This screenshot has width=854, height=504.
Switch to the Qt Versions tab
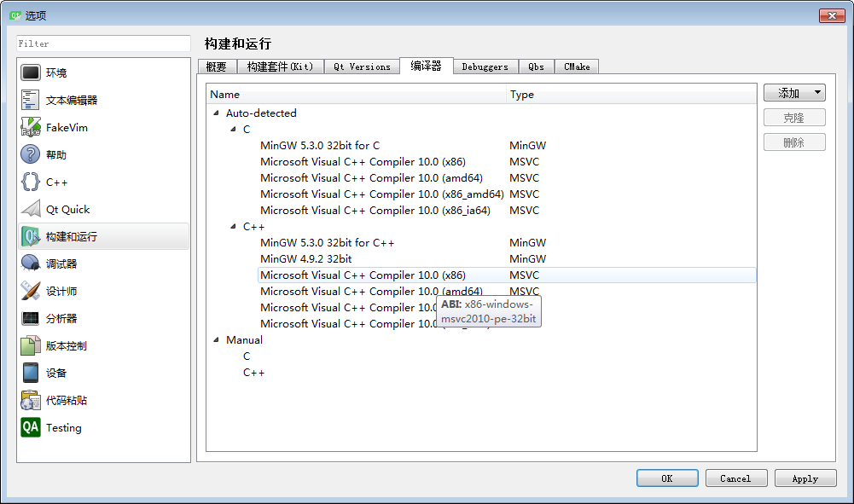(362, 67)
